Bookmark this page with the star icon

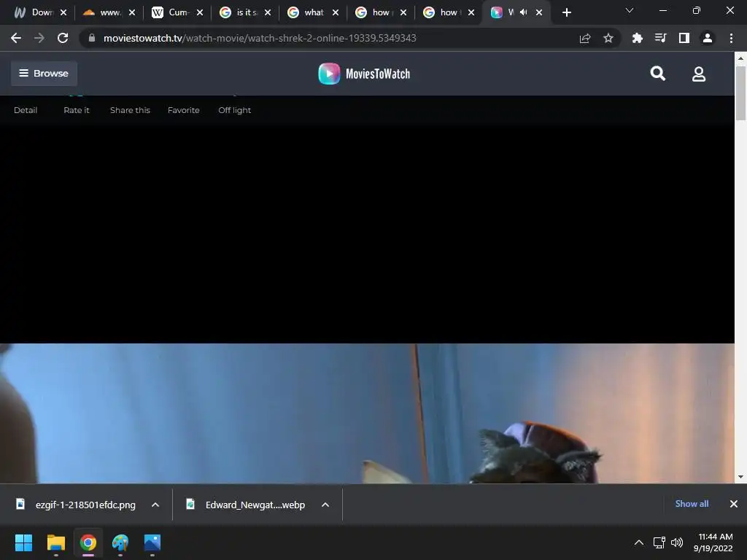click(x=608, y=38)
